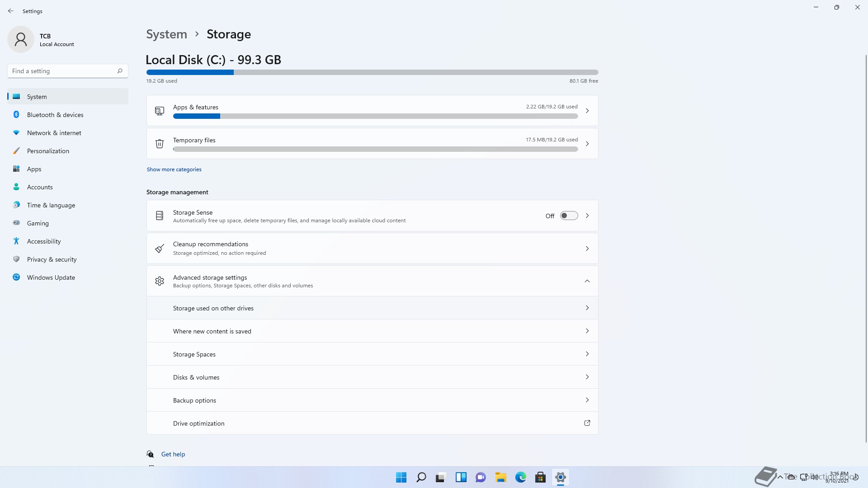Open Storage Sense chevron arrow

coord(587,216)
